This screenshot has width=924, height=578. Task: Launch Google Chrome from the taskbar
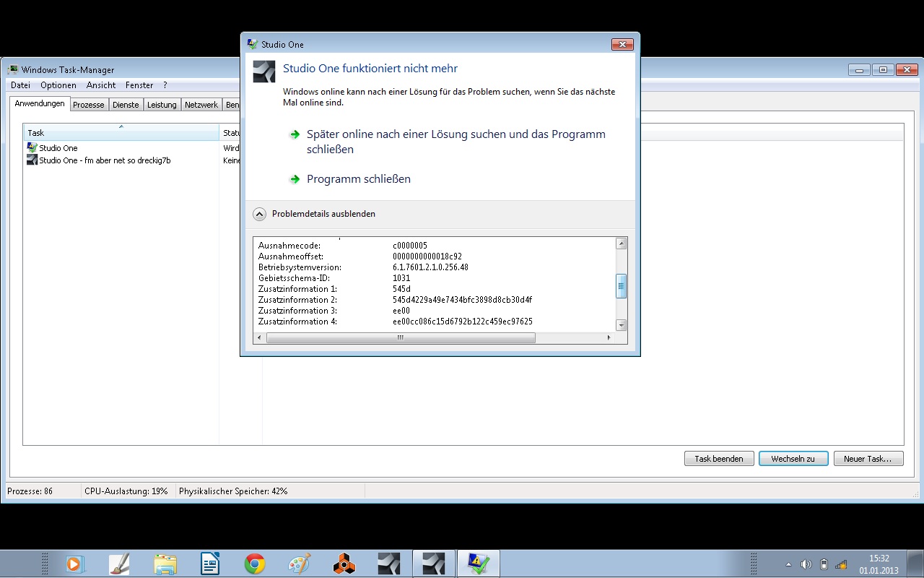point(254,564)
